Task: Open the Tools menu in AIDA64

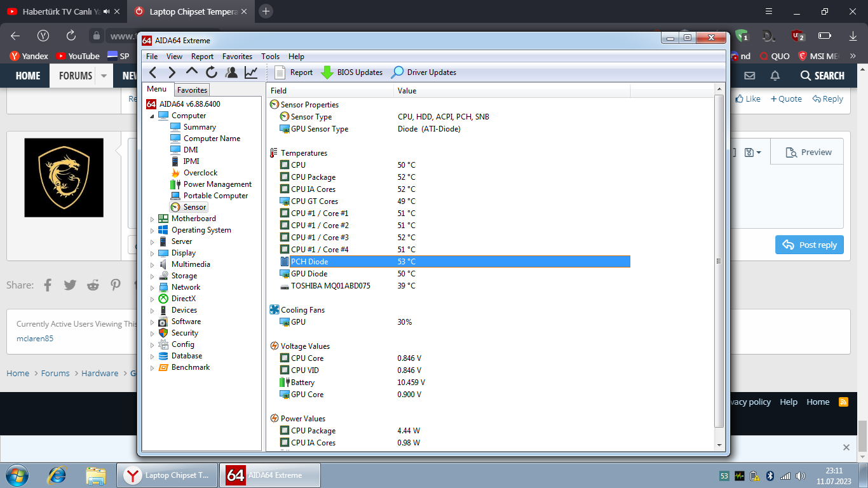Action: click(270, 57)
